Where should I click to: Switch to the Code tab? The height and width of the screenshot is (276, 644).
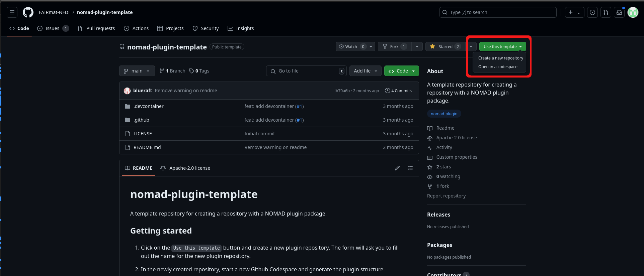pos(19,28)
